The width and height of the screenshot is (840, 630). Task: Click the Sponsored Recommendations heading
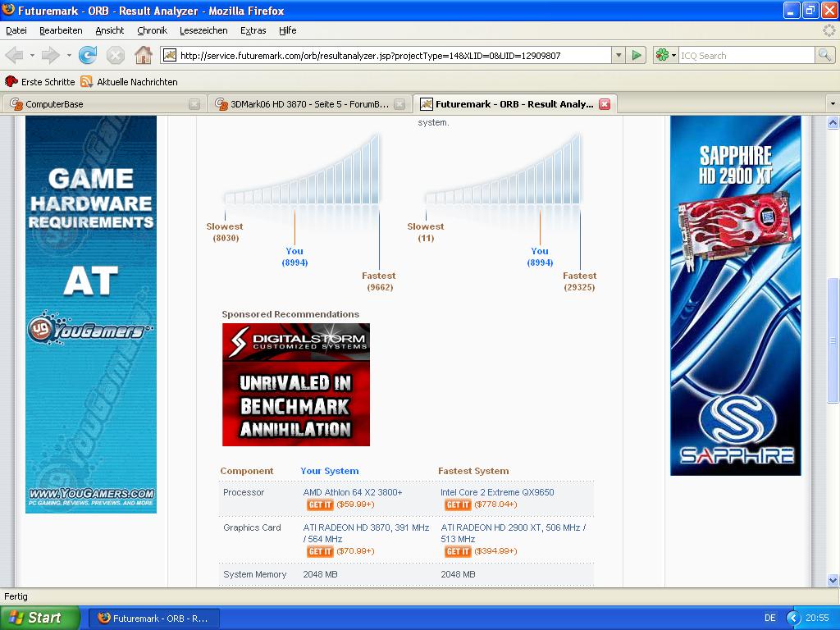[290, 314]
